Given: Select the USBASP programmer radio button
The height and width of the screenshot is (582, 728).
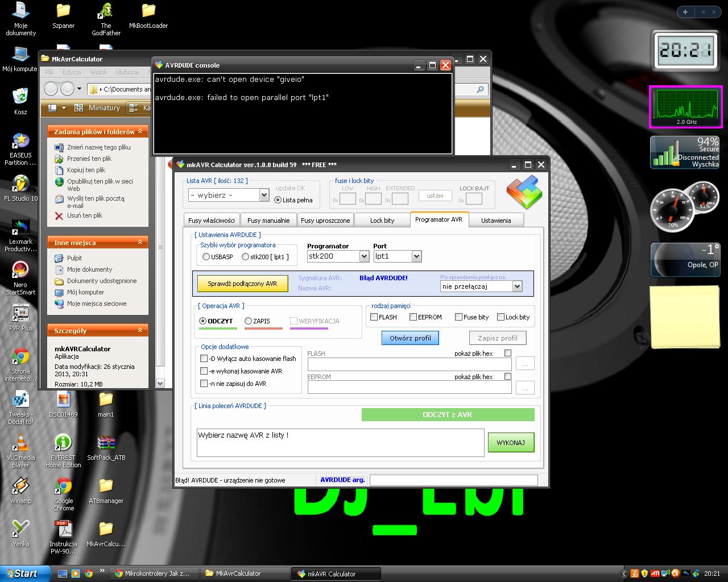Looking at the screenshot, I should (206, 257).
